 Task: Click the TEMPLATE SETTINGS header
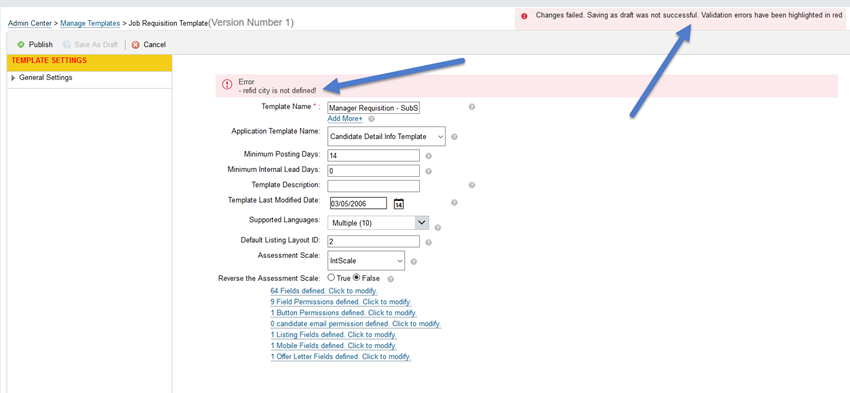89,63
